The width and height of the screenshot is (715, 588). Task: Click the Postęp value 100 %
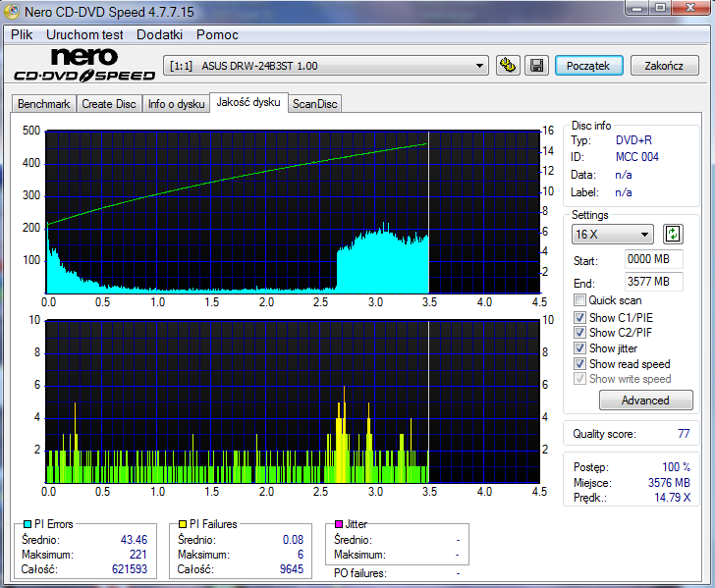(x=677, y=467)
